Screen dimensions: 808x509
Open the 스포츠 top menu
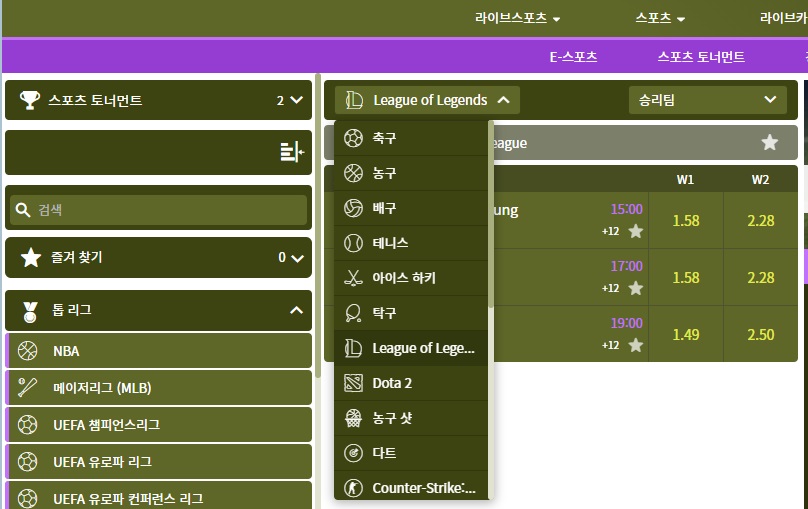(x=660, y=18)
